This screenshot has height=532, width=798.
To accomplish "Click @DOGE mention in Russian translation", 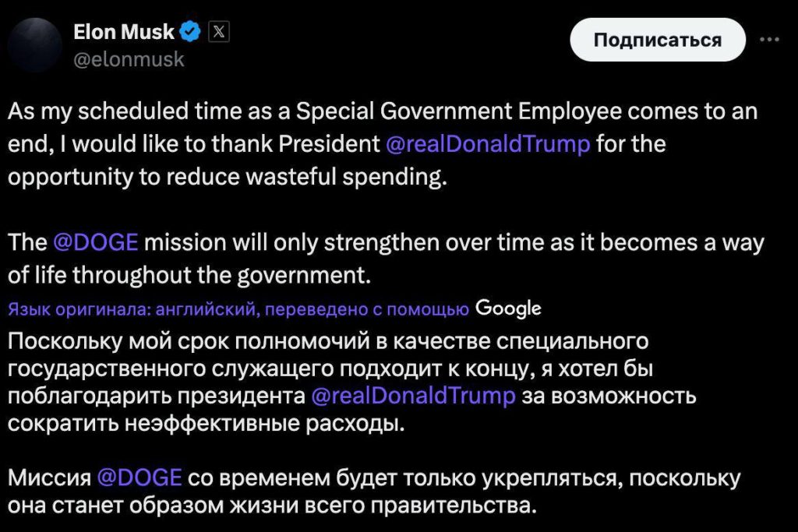I will pyautogui.click(x=139, y=476).
